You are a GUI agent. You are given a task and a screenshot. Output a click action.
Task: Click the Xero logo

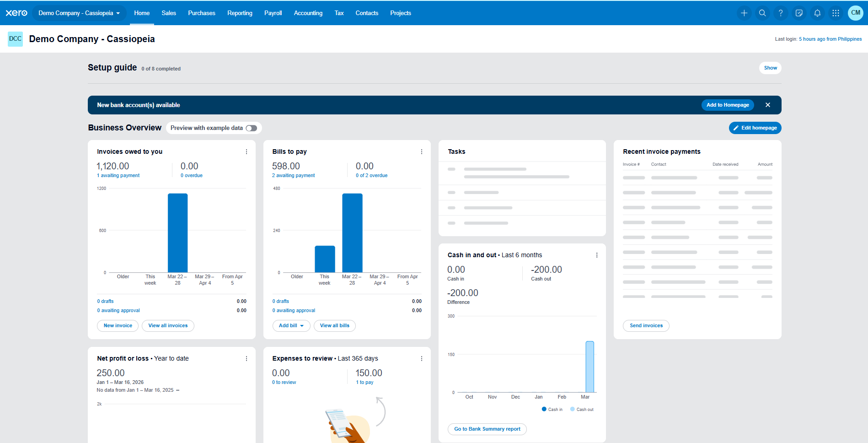(16, 13)
